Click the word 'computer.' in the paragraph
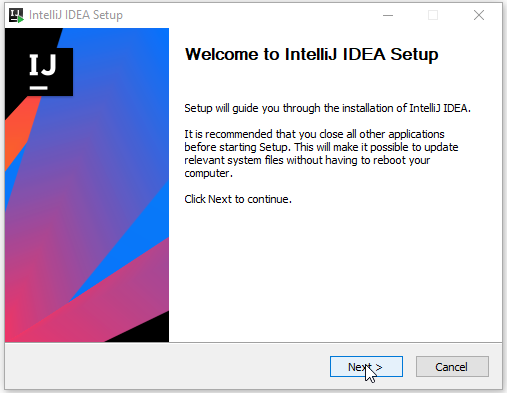This screenshot has height=393, width=507. [208, 173]
